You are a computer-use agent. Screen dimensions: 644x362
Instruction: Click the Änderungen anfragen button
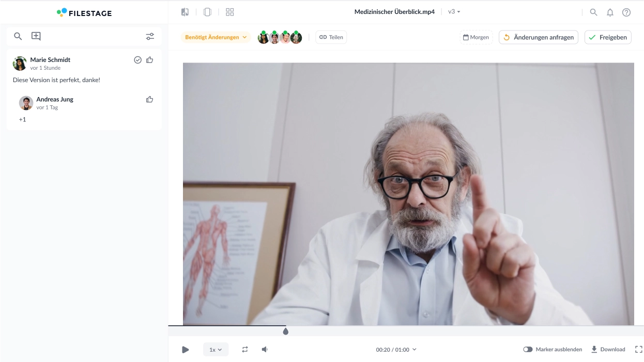(538, 37)
